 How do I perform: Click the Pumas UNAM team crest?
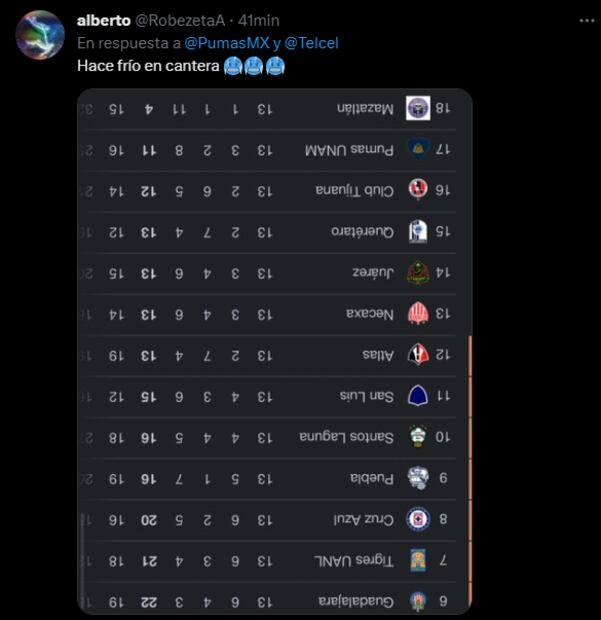(418, 150)
